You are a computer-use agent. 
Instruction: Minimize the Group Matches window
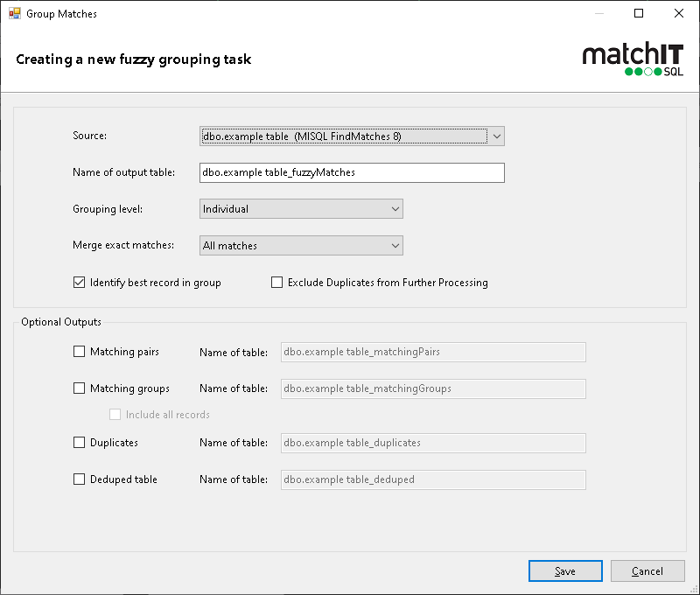pyautogui.click(x=599, y=13)
